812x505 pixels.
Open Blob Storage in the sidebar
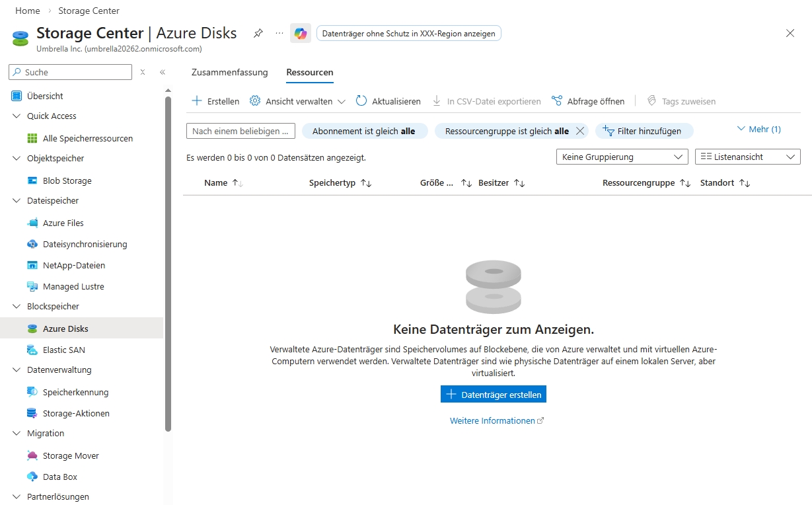(x=67, y=180)
